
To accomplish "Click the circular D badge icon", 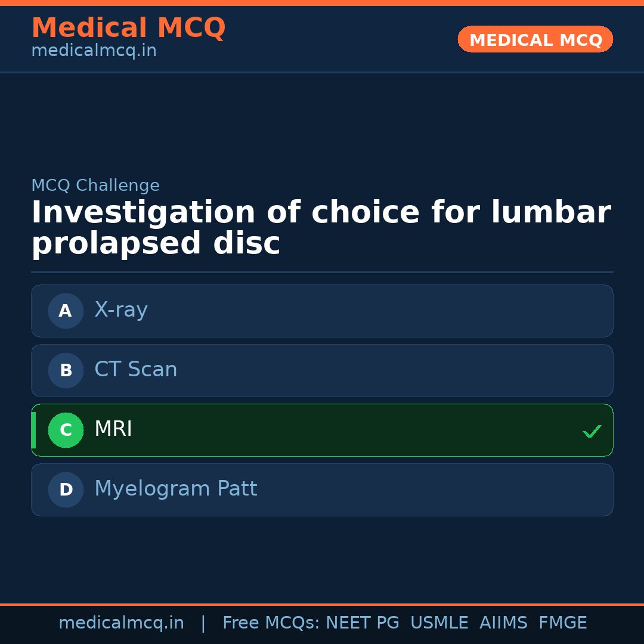I will point(66,490).
